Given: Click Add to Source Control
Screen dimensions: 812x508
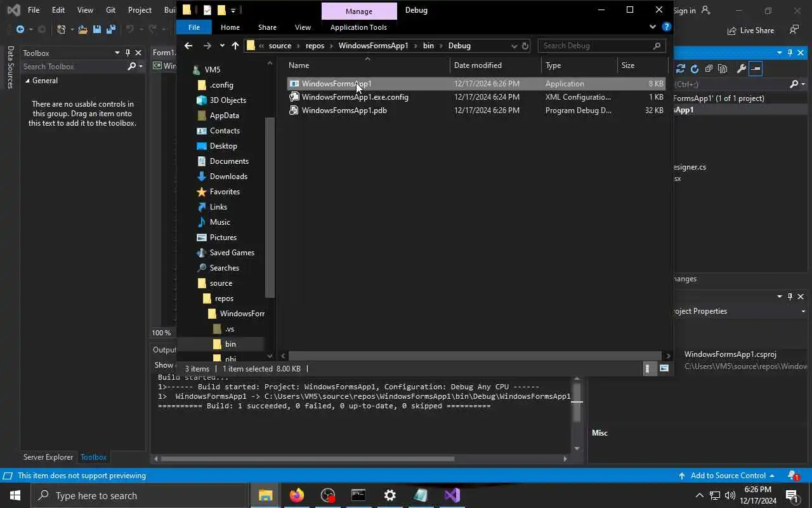Looking at the screenshot, I should pyautogui.click(x=726, y=475).
